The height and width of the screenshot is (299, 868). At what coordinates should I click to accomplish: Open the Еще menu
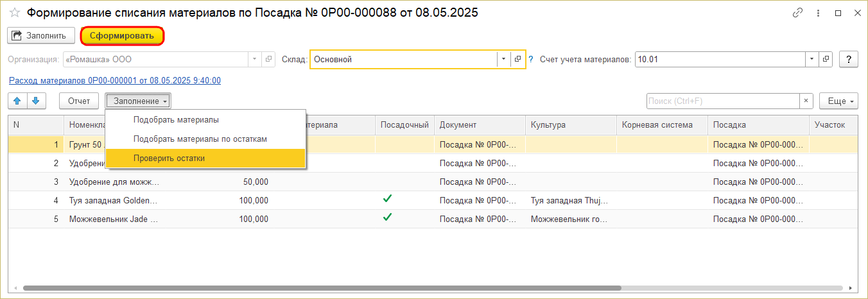coord(839,101)
